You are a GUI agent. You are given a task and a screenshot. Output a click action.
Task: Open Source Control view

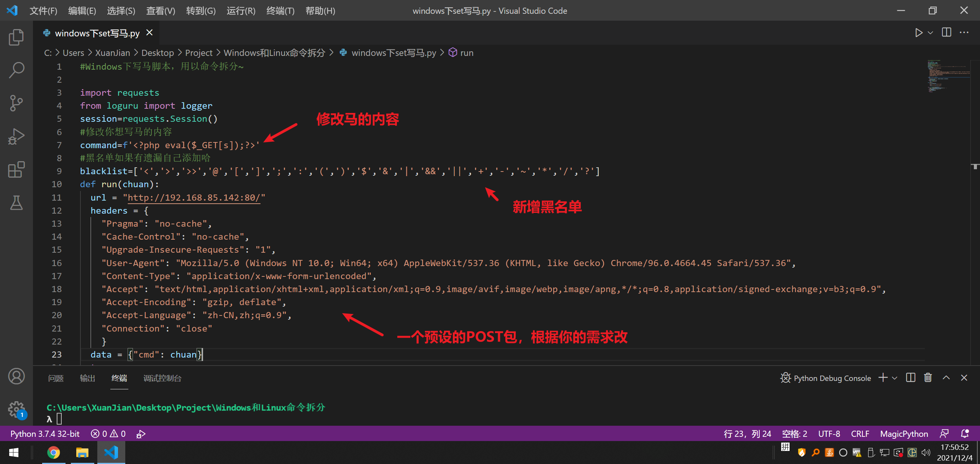16,103
